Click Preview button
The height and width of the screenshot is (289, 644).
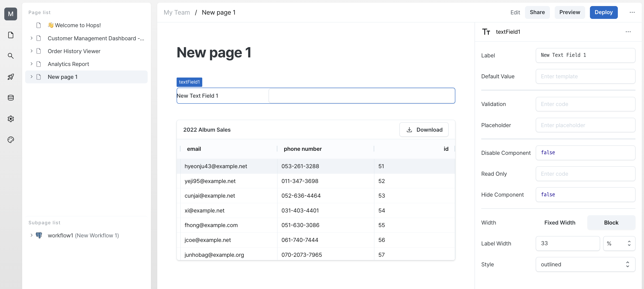pyautogui.click(x=570, y=12)
